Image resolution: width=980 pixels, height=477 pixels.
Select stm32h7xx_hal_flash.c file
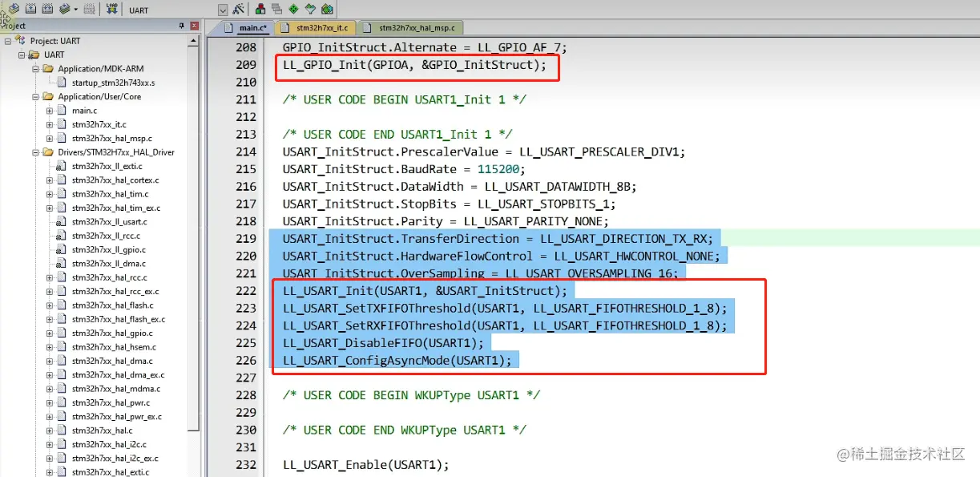[112, 305]
